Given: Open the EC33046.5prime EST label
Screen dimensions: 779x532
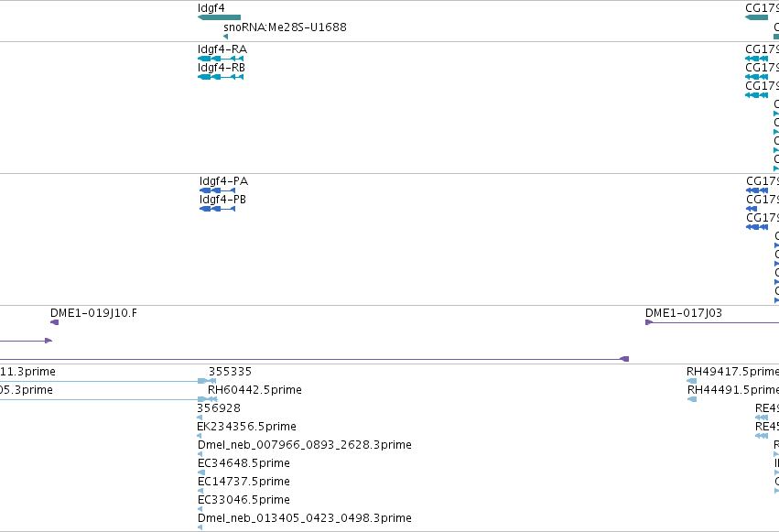Looking at the screenshot, I should [x=243, y=500].
